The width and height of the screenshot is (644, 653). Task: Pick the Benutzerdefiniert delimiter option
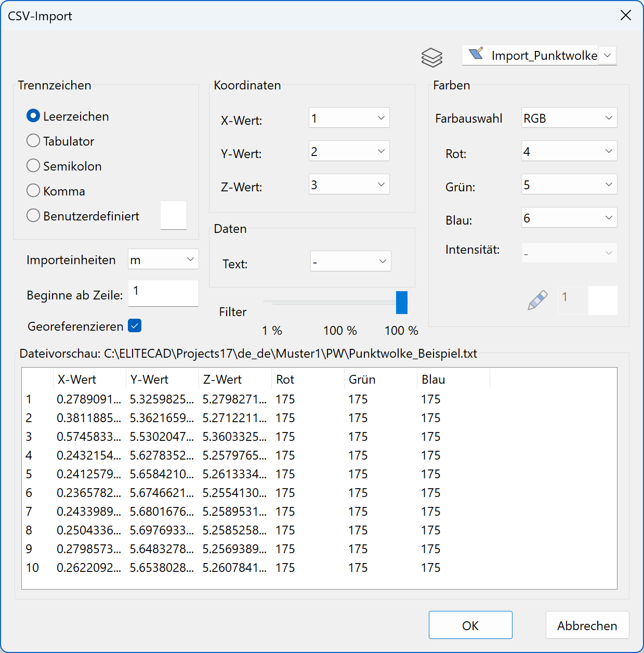(x=33, y=215)
